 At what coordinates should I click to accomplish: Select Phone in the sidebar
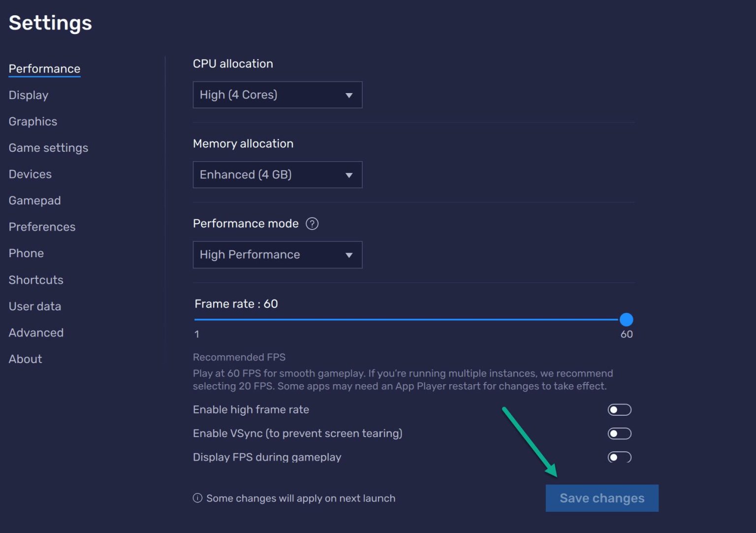click(26, 253)
